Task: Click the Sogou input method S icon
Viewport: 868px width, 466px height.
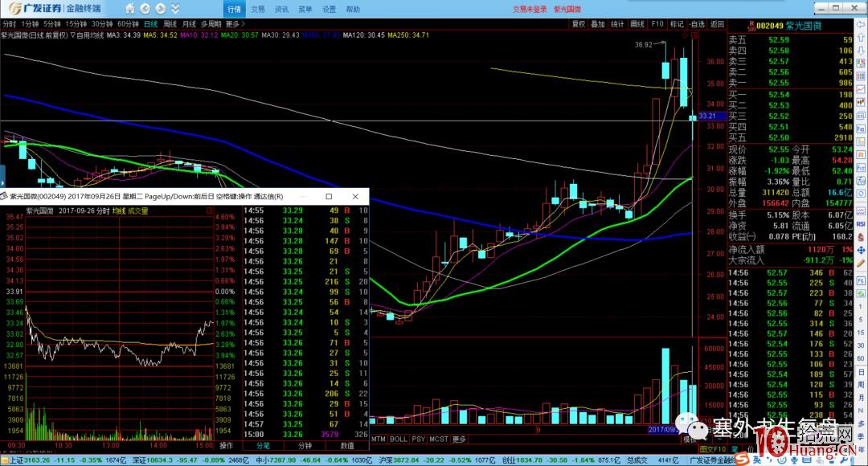Action: pos(743,460)
